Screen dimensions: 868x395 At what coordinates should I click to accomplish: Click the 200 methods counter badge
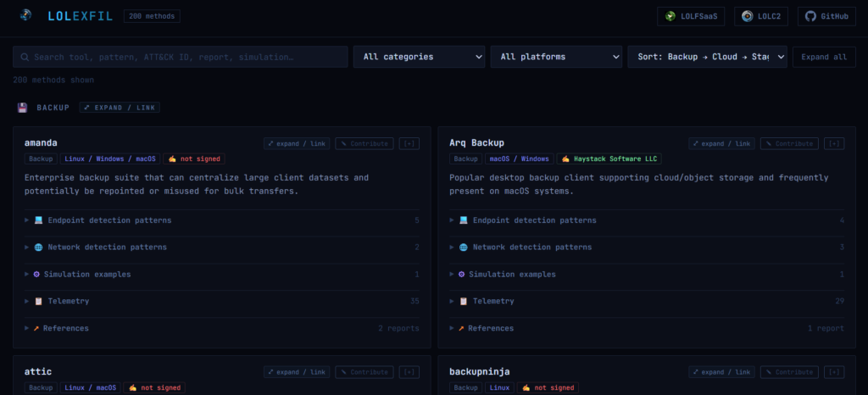(152, 17)
